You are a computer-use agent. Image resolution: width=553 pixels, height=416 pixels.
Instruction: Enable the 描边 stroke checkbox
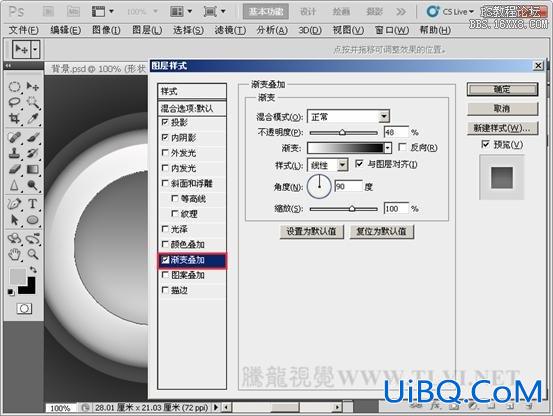(165, 290)
